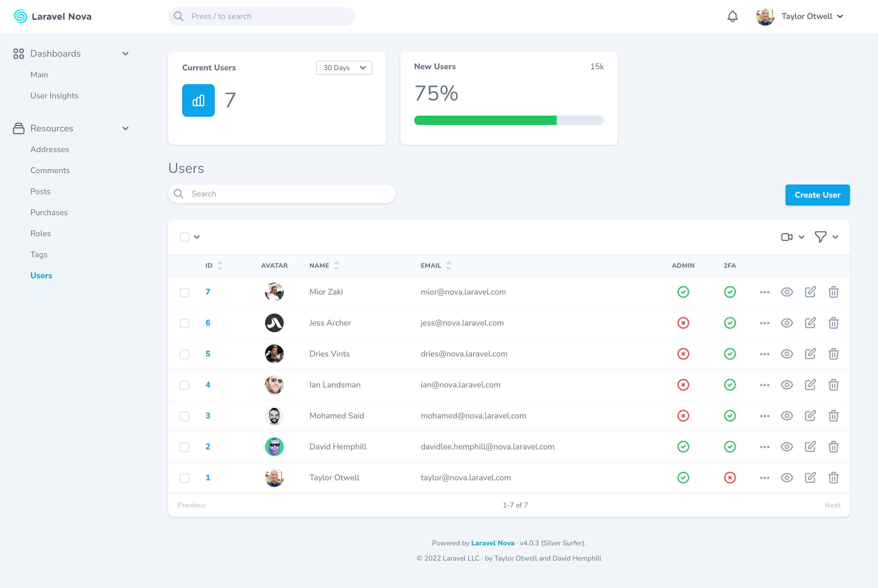Navigate to the Posts resource menu item
Image resolution: width=878 pixels, height=588 pixels.
(40, 191)
